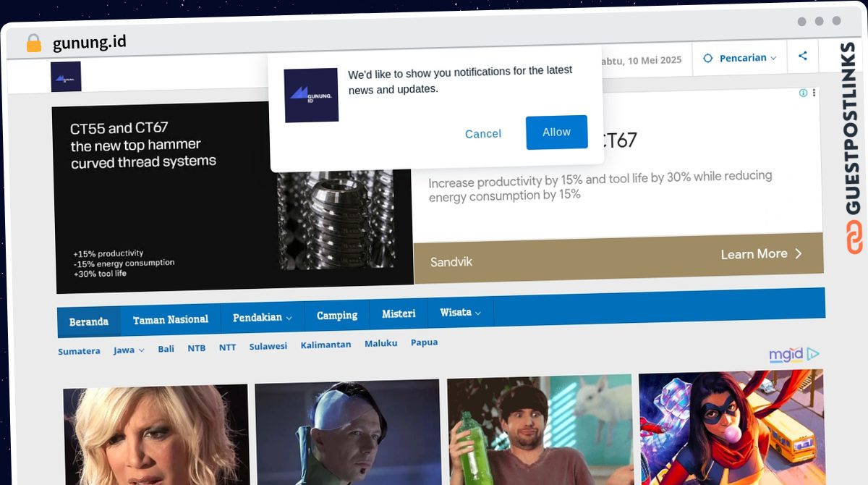Click the ad info icon above the banner
Viewport: 868px width, 485px height.
pyautogui.click(x=803, y=93)
